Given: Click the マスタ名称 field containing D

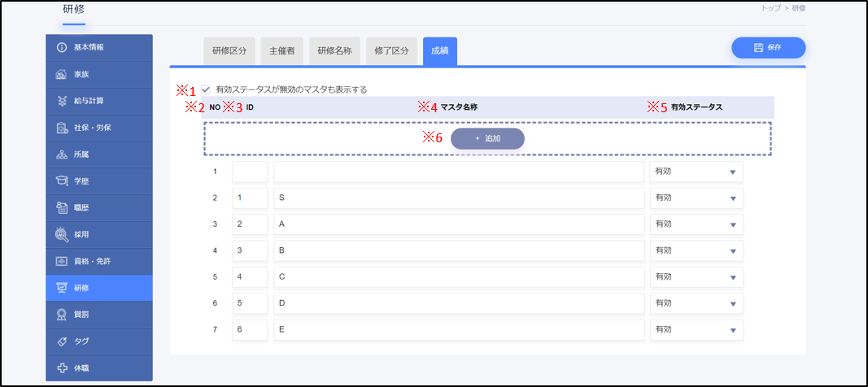Looking at the screenshot, I should coord(460,303).
